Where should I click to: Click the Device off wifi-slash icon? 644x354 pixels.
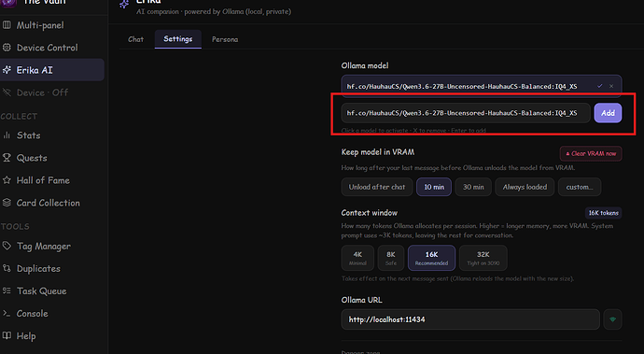pyautogui.click(x=7, y=92)
